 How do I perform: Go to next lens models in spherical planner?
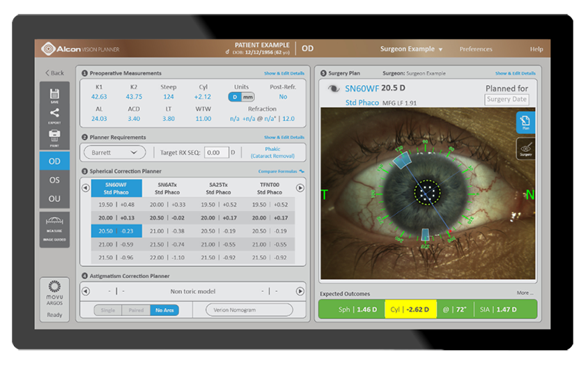[x=300, y=187]
